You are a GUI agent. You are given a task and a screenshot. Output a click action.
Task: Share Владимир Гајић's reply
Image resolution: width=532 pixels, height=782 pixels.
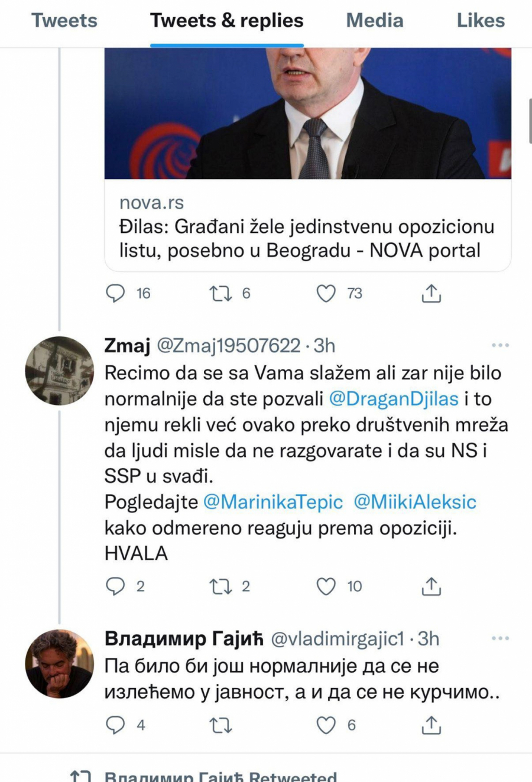432,725
